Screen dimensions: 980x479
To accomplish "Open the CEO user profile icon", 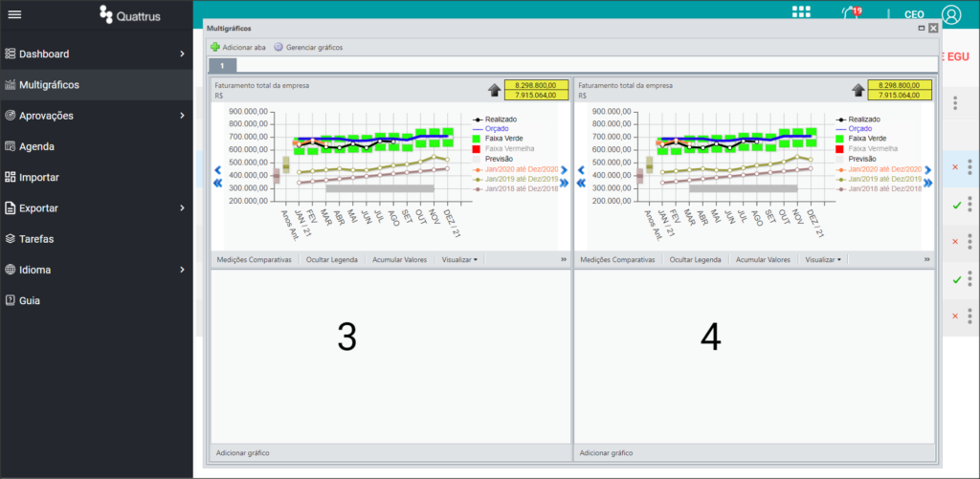I will (x=951, y=15).
